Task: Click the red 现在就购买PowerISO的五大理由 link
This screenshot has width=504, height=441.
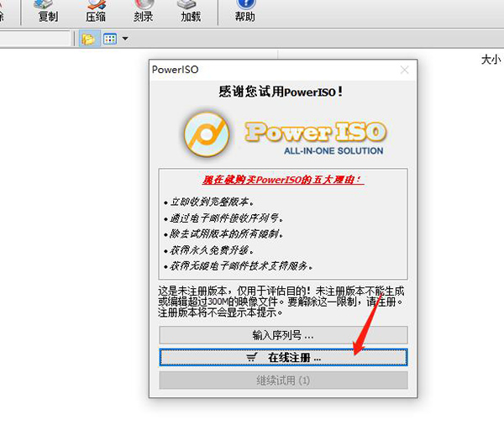Action: (x=282, y=180)
